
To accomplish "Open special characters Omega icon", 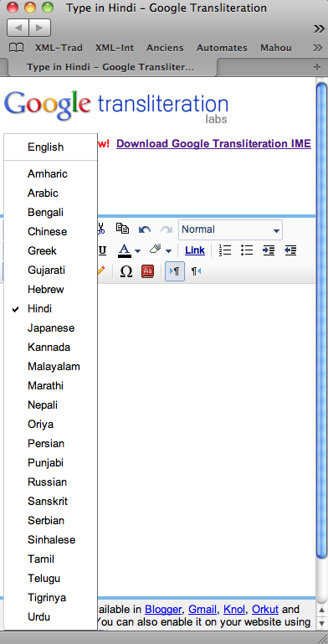I will pyautogui.click(x=126, y=271).
